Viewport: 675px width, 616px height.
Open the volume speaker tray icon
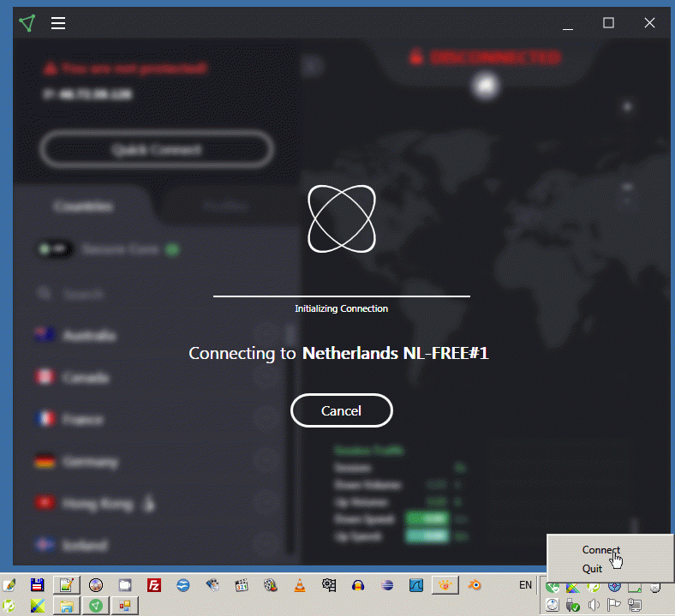pos(594,605)
